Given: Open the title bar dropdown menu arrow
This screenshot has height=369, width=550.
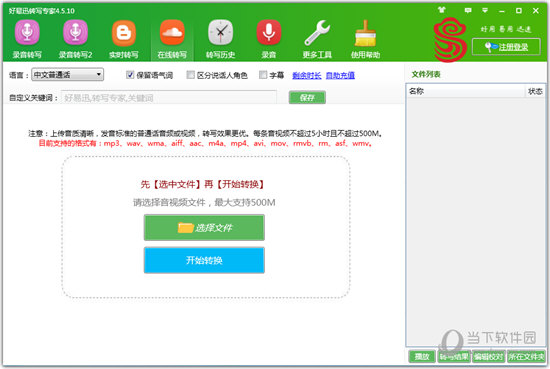Looking at the screenshot, I should [485, 10].
